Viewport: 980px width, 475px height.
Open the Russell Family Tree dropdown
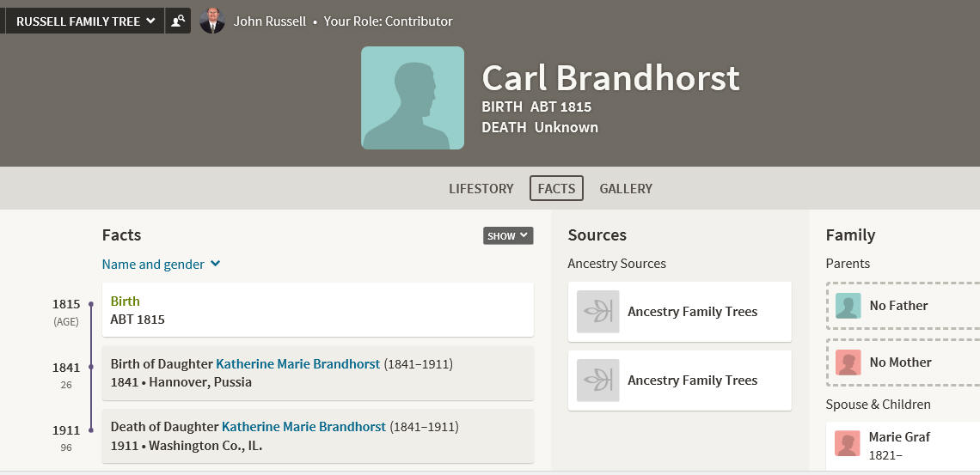pos(84,21)
